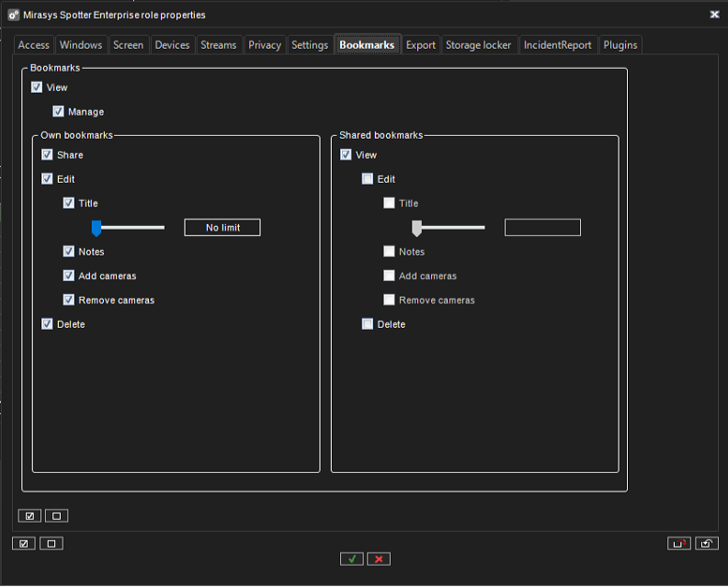
Task: Go to the IncidentReport tab
Action: [x=557, y=45]
